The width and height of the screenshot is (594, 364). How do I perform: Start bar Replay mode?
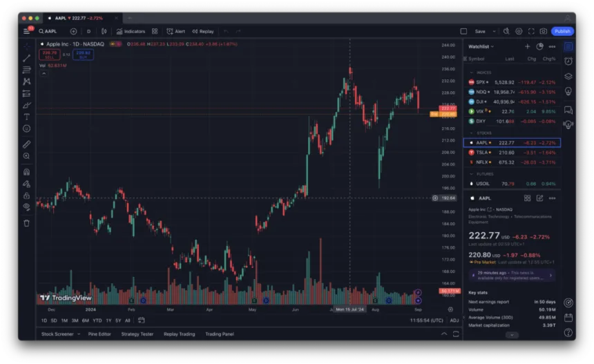coord(203,31)
